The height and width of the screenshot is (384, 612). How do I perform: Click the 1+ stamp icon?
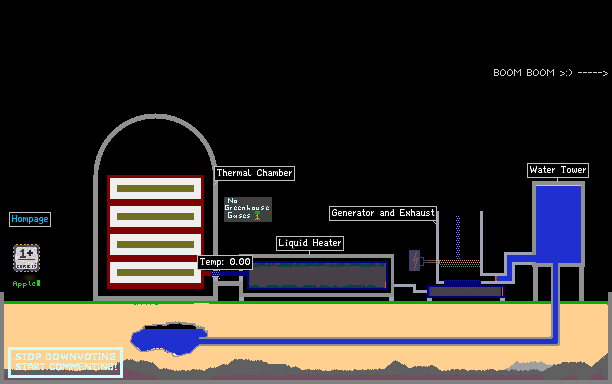(27, 258)
